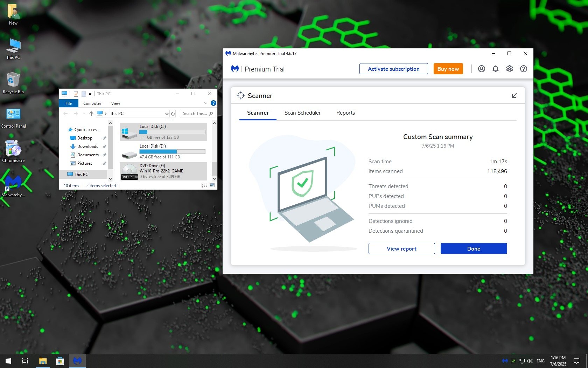Viewport: 588px width, 368px height.
Task: Open Microsoft Store from the taskbar
Action: 60,361
